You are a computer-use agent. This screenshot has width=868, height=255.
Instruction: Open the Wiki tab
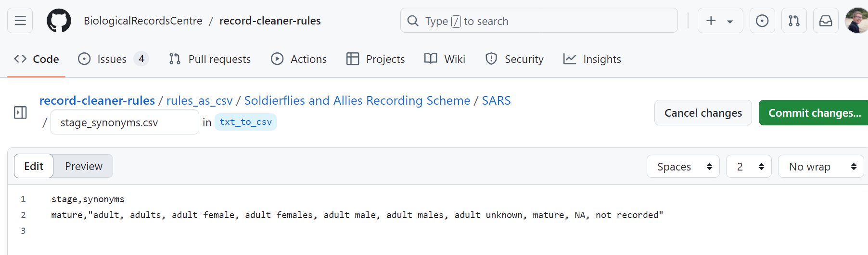click(x=445, y=59)
